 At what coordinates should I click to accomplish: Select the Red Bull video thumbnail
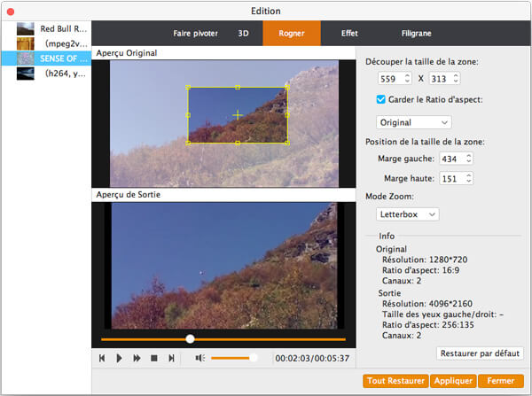click(25, 29)
